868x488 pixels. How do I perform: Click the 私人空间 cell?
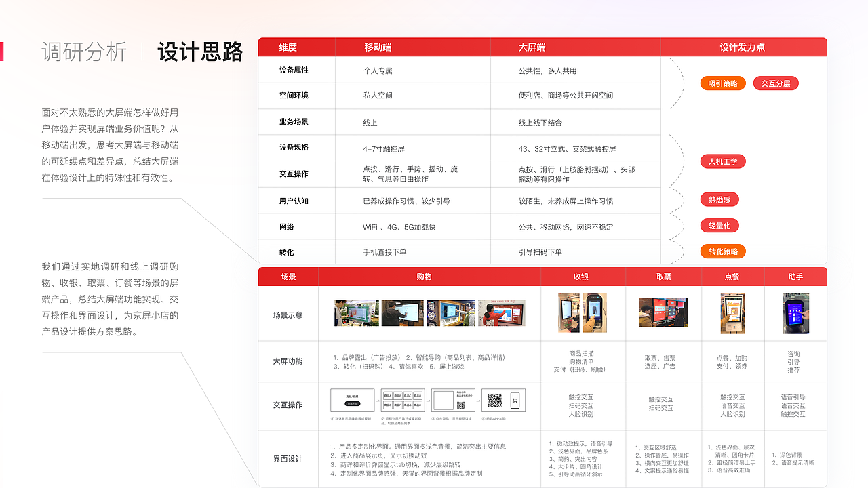378,96
